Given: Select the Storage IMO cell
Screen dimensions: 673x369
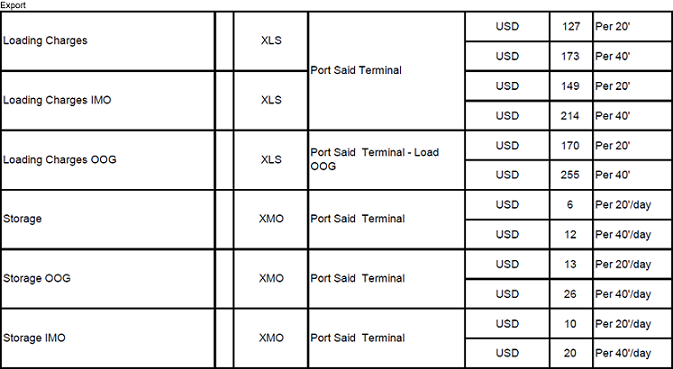Looking at the screenshot, I should (108, 338).
